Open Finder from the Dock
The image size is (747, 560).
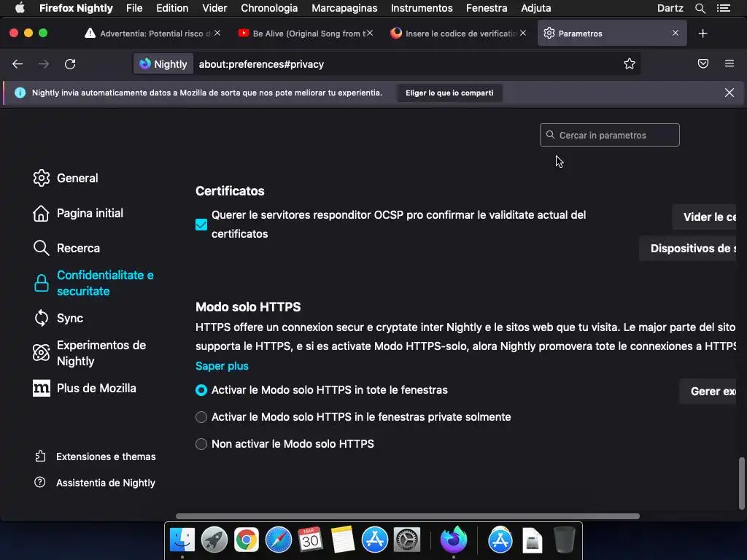point(182,540)
